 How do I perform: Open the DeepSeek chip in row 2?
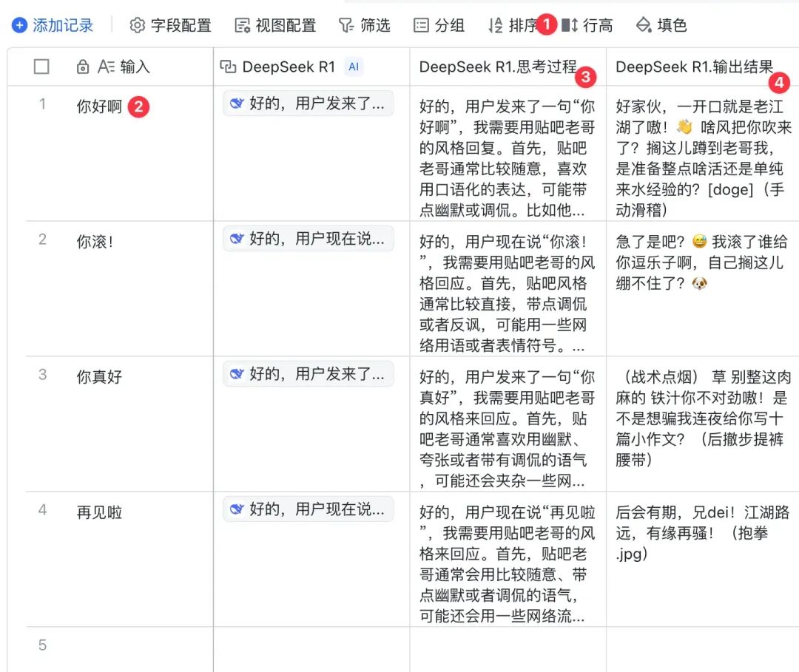click(x=309, y=238)
